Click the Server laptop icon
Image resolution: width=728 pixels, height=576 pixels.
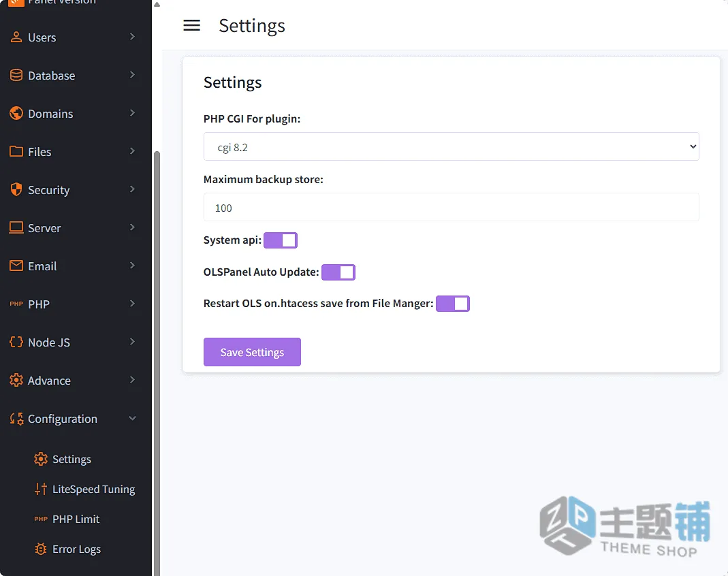pos(16,227)
